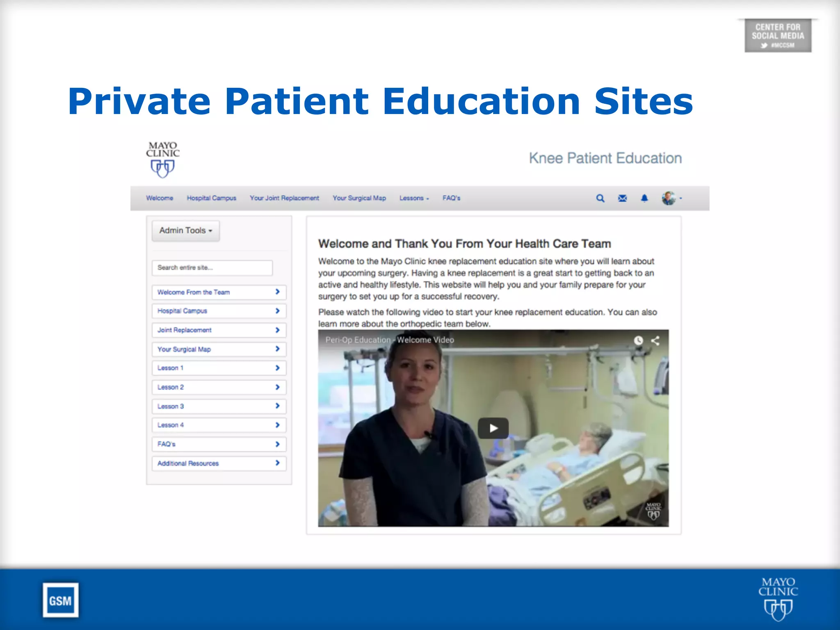The height and width of the screenshot is (630, 840).
Task: Click the Mayo Clinic logo in site header
Action: click(163, 160)
